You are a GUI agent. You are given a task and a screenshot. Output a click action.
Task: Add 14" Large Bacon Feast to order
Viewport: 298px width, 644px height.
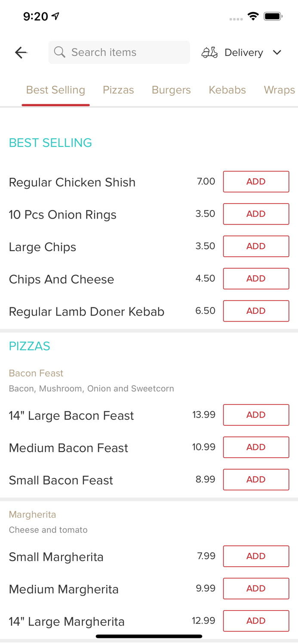click(x=256, y=415)
